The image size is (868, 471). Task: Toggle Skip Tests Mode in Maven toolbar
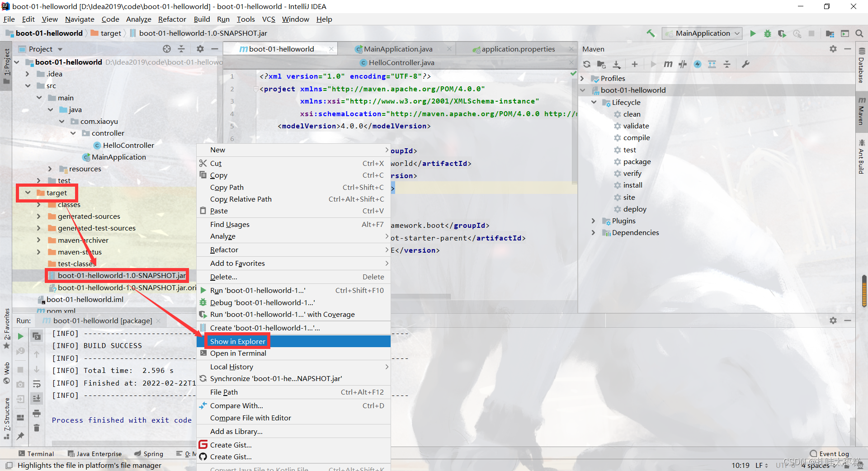[x=698, y=64]
